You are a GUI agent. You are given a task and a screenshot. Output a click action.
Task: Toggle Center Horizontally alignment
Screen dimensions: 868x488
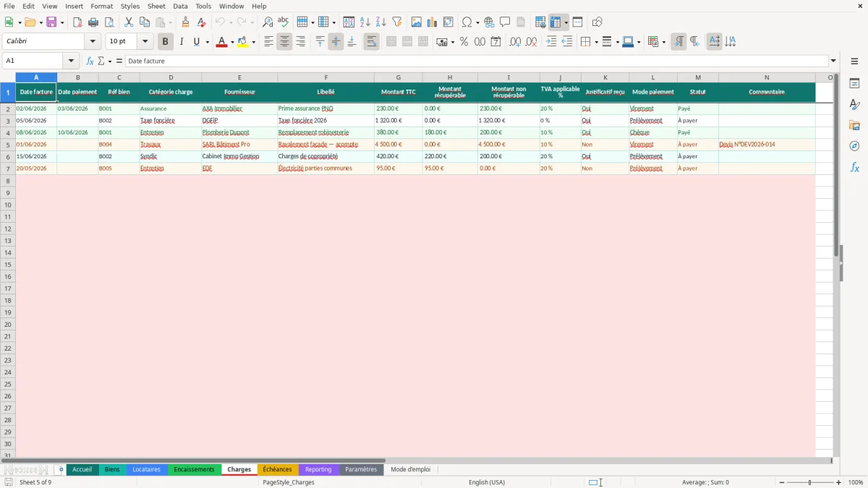[284, 42]
